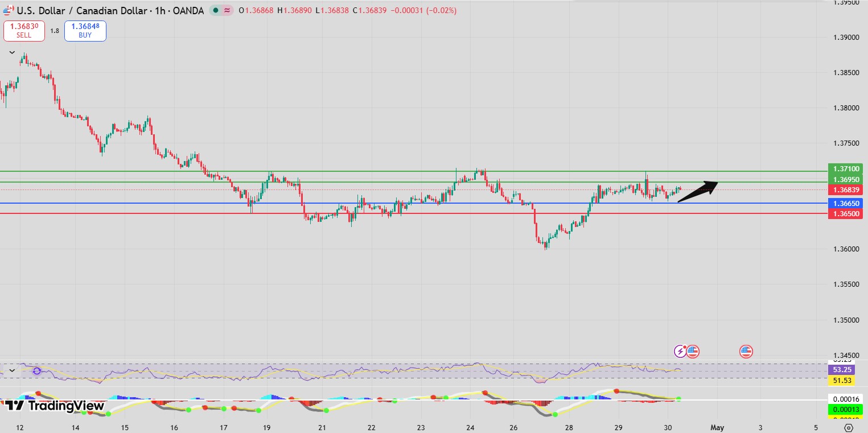This screenshot has height=433, width=868.
Task: Click the SELL button at 1.36830
Action: click(x=24, y=31)
